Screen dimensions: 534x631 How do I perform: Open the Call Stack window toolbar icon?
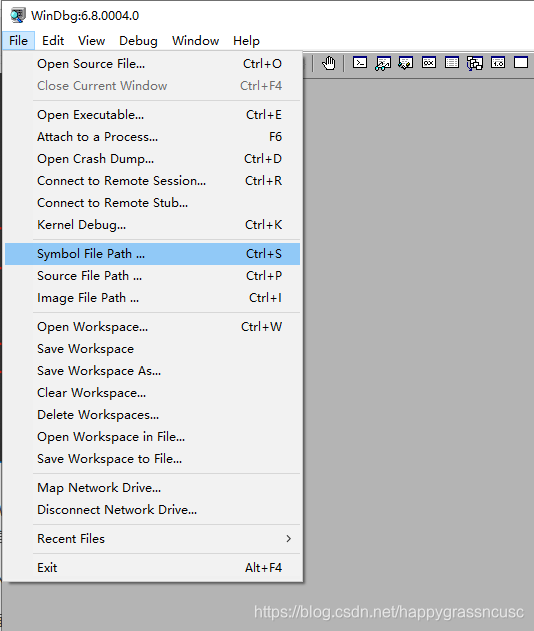coord(475,63)
